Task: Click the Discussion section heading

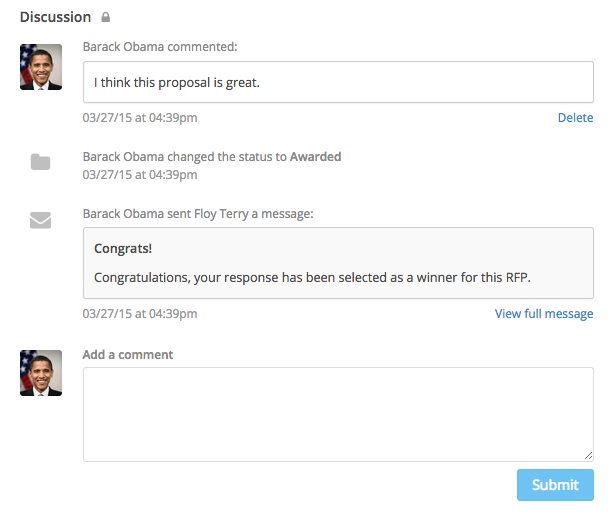Action: 55,17
